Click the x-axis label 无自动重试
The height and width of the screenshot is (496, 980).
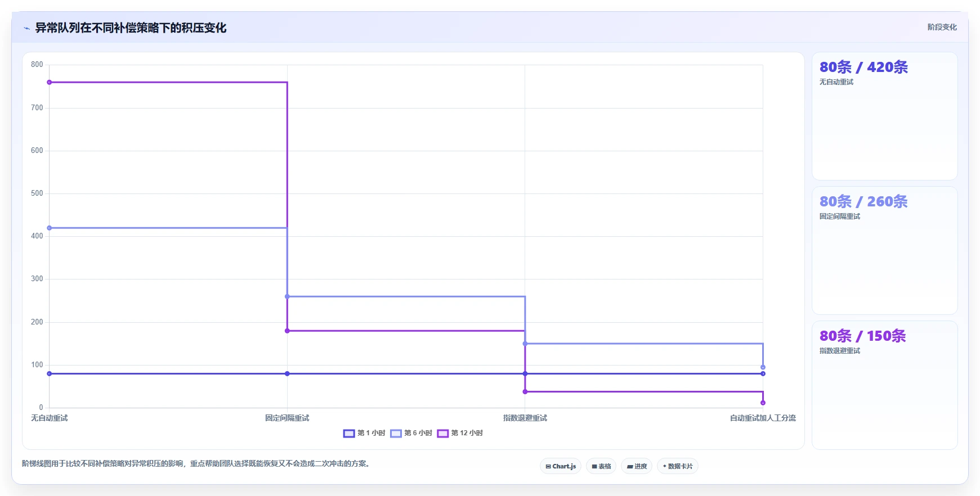click(x=49, y=418)
